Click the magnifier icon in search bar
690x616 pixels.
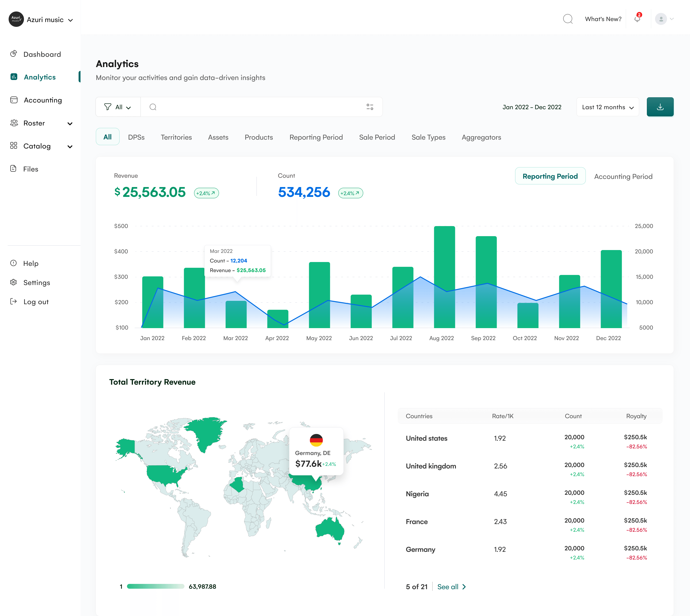(153, 107)
